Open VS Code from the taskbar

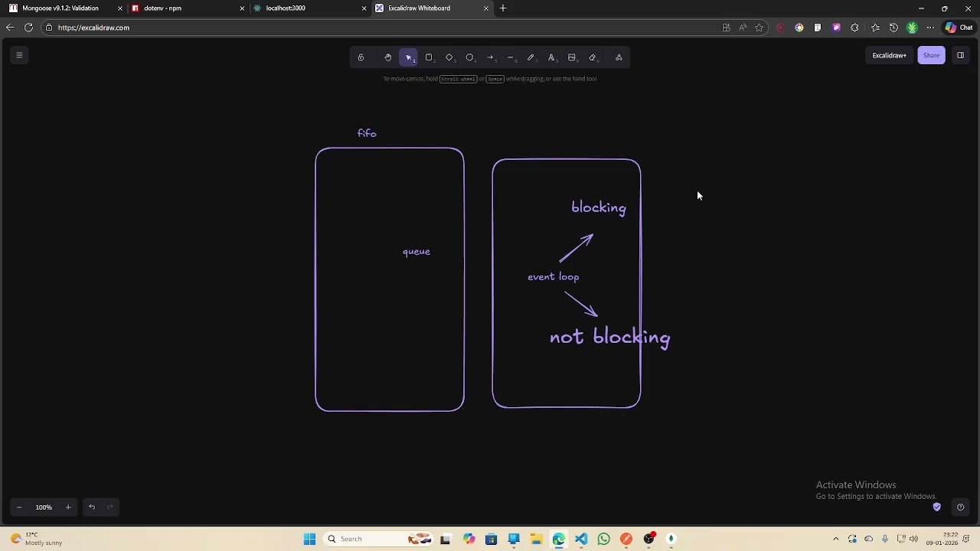coord(581,539)
